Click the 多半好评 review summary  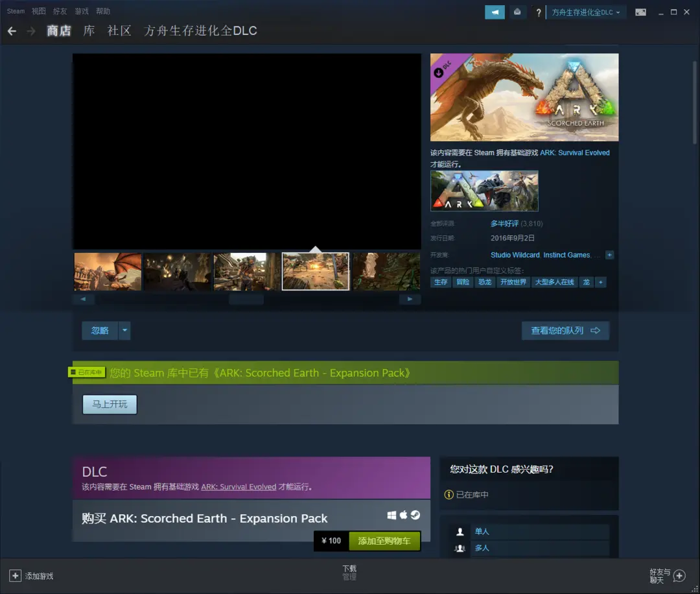coord(504,223)
